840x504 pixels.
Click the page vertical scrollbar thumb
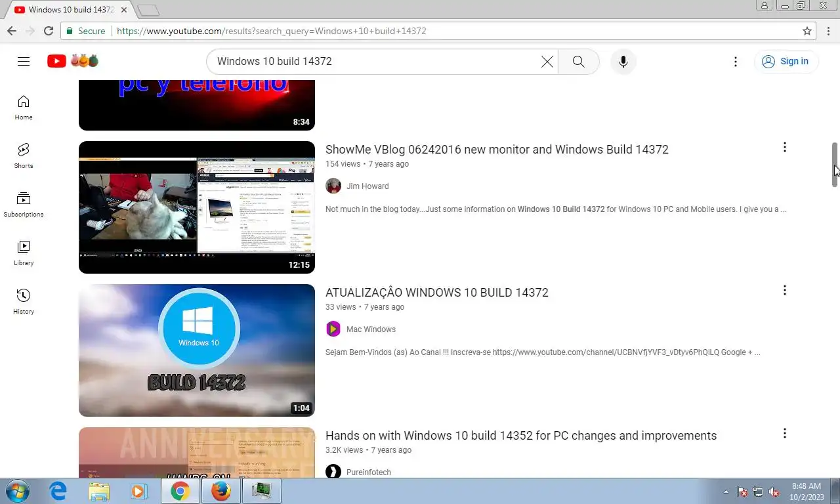point(835,165)
